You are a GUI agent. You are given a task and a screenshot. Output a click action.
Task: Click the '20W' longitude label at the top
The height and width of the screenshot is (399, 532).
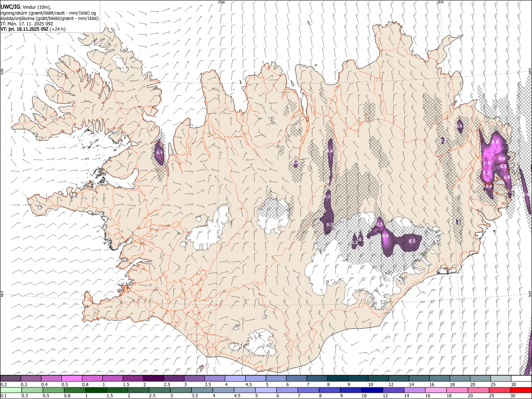[221, 2]
